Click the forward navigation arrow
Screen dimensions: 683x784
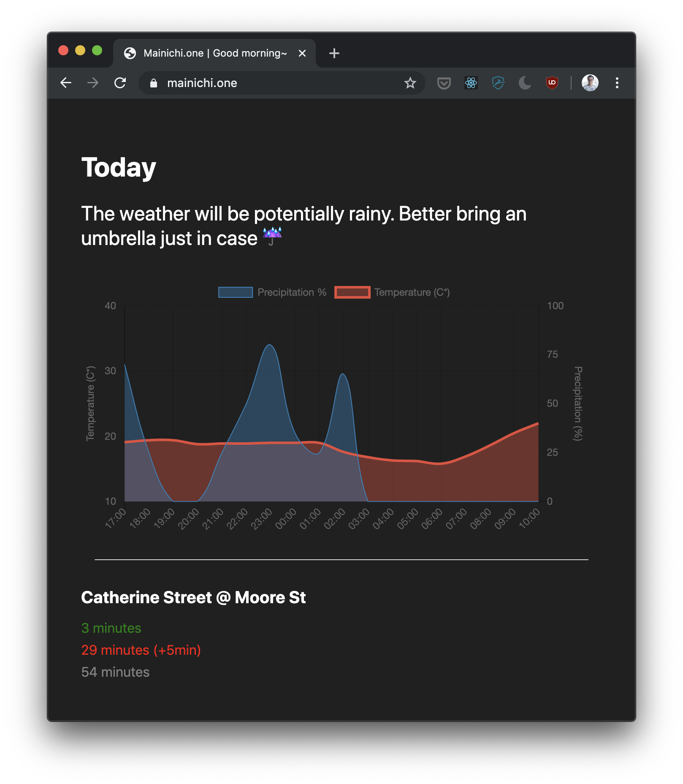[93, 83]
